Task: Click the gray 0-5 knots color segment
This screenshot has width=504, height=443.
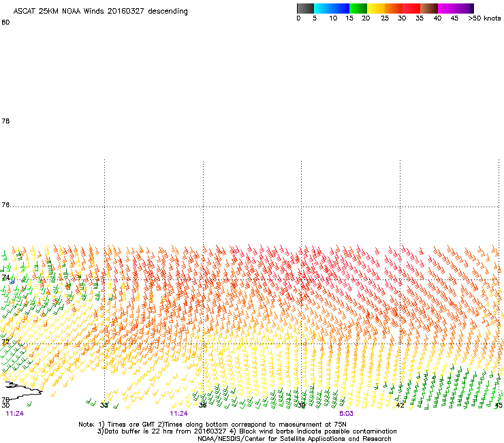Action: click(305, 8)
